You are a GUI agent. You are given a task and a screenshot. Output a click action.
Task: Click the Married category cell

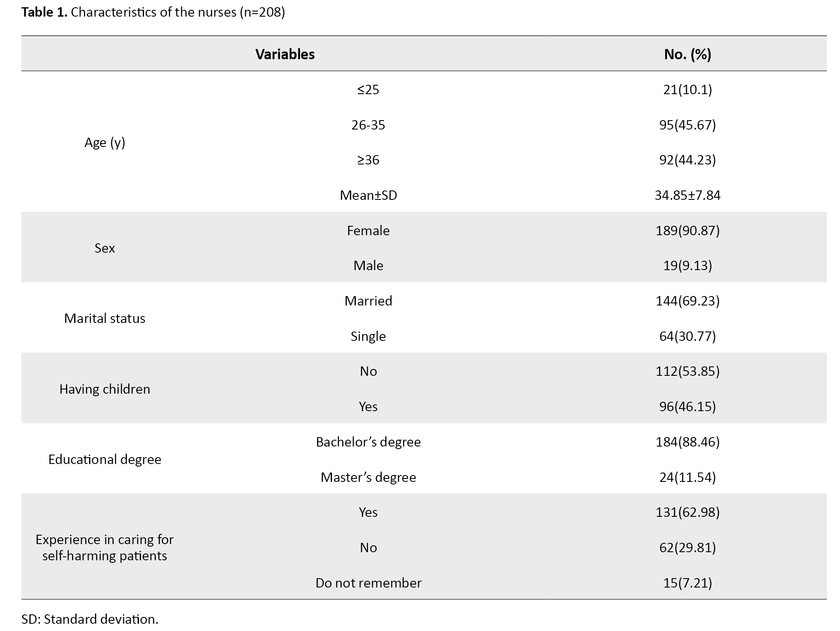click(368, 301)
